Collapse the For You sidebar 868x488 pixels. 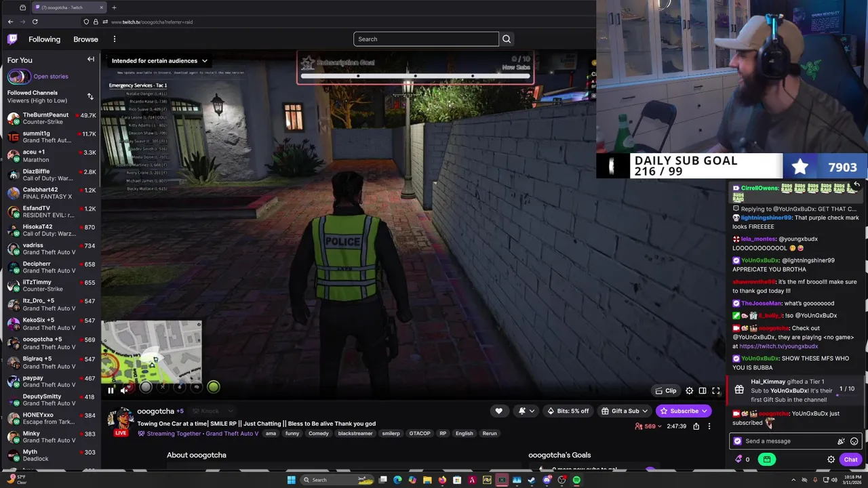[x=91, y=60]
